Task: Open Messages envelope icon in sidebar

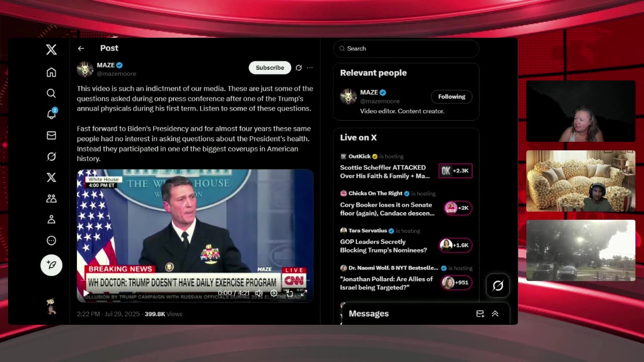Action: (x=51, y=135)
